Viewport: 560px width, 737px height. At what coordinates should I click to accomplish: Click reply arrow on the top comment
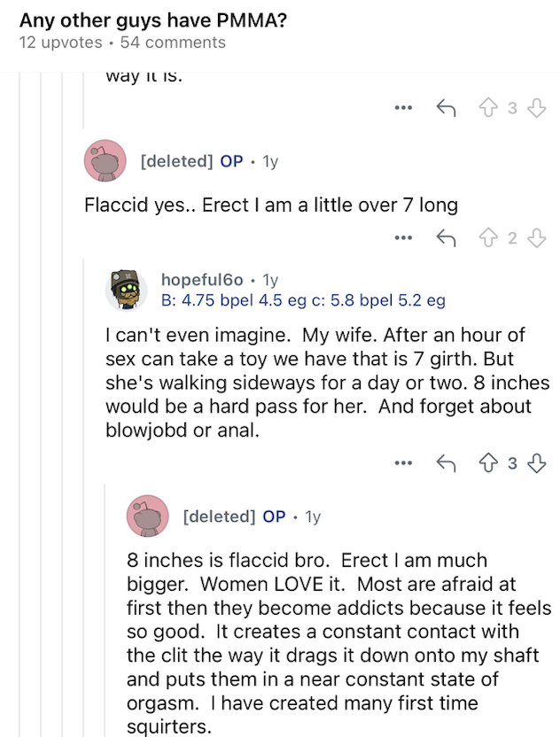click(446, 108)
